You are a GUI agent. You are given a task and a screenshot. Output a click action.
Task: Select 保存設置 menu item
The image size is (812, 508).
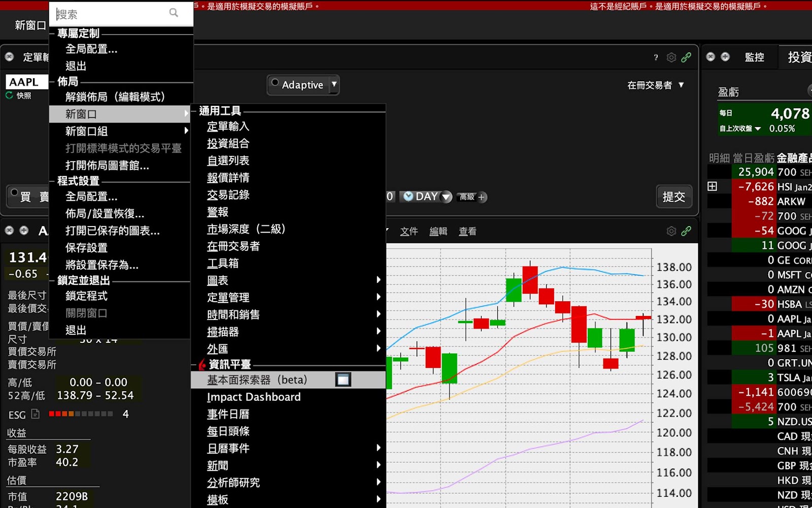coord(120,248)
